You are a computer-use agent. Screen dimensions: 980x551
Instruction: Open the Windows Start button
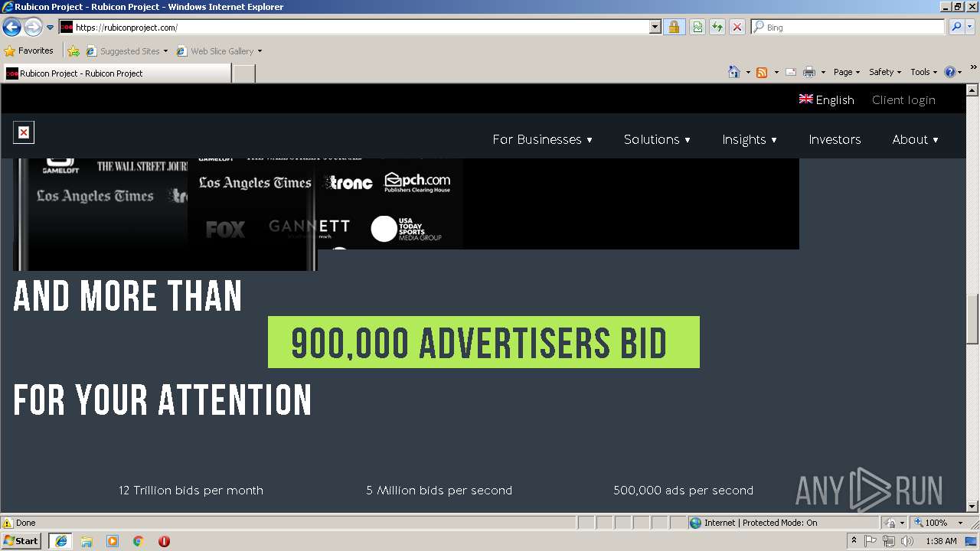[21, 540]
